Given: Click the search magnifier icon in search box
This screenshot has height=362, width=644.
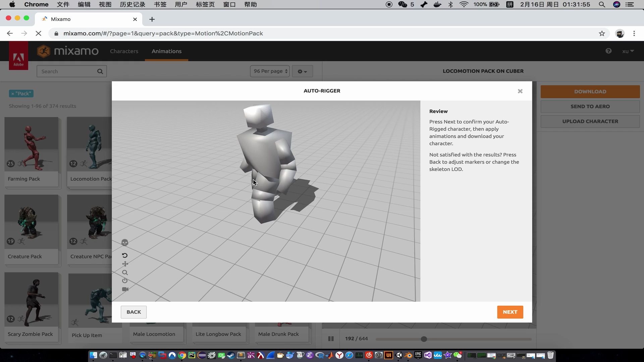Looking at the screenshot, I should click(x=100, y=71).
